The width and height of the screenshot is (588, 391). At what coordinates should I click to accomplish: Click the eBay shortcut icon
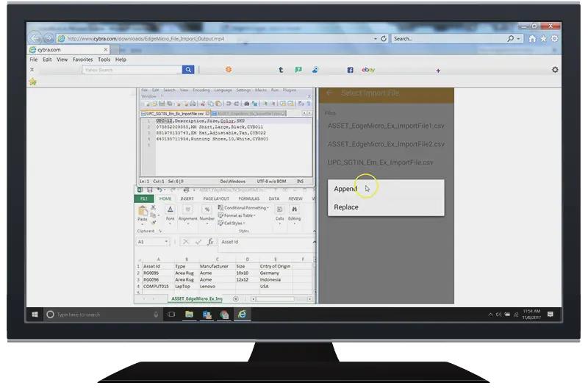pyautogui.click(x=368, y=70)
